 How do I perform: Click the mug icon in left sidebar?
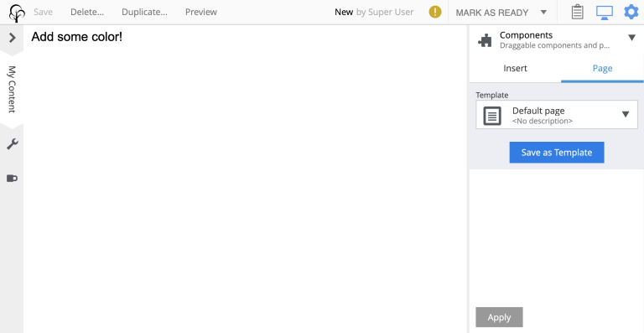point(12,178)
